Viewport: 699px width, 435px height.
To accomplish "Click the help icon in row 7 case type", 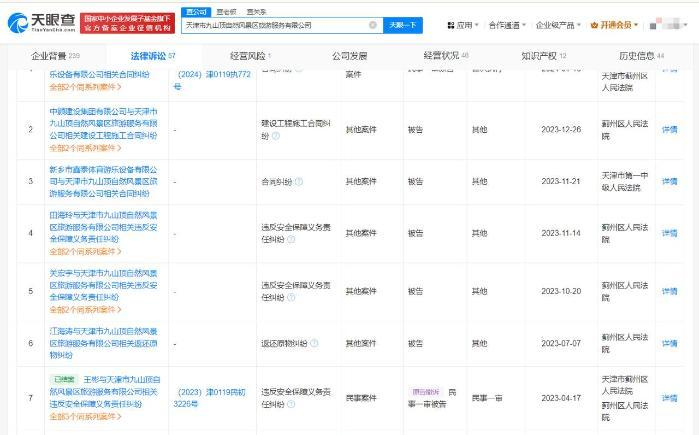I will tap(291, 404).
